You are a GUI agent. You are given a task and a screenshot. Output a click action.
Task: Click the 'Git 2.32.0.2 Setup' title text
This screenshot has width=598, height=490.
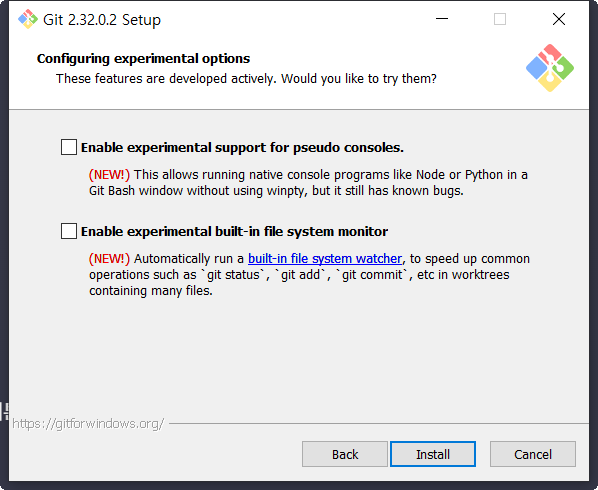[102, 20]
